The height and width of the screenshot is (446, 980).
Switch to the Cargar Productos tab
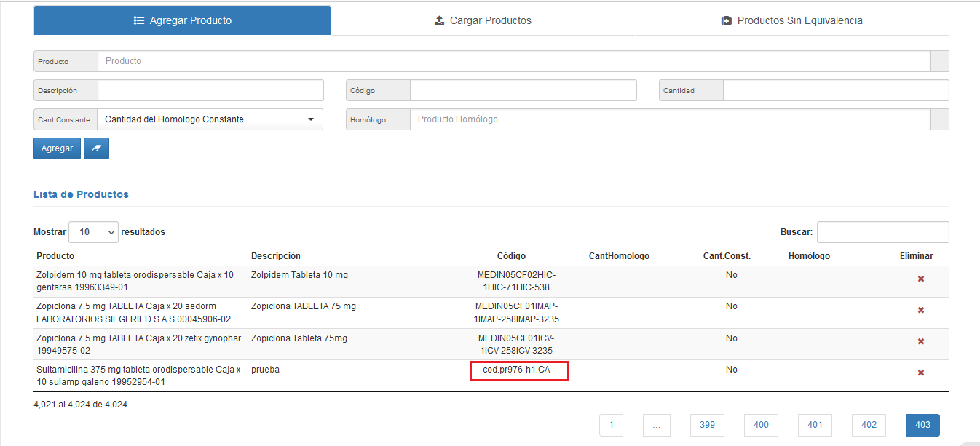pos(483,20)
